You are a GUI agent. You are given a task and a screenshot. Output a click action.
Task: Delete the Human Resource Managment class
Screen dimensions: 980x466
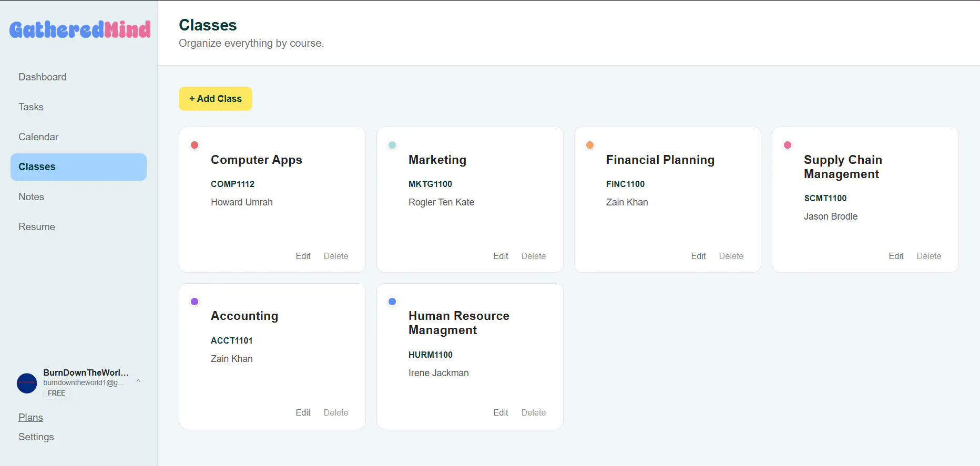coord(534,412)
